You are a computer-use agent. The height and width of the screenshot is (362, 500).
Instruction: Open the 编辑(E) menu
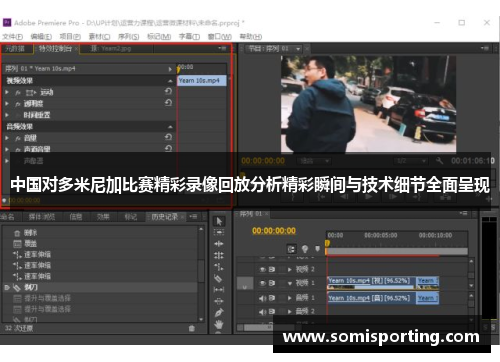point(41,36)
